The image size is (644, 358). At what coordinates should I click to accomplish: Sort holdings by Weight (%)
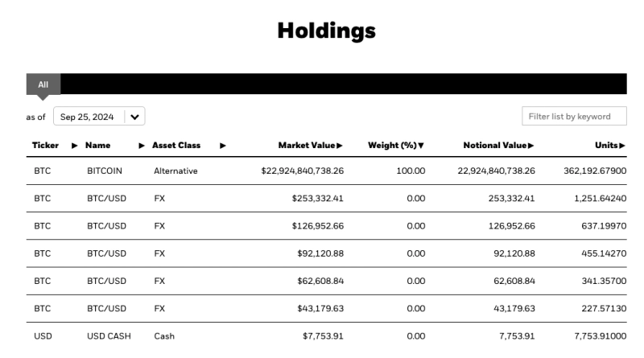click(x=396, y=146)
